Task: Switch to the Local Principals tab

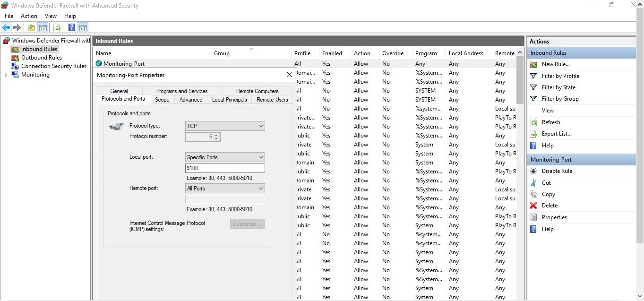Action: [x=229, y=100]
